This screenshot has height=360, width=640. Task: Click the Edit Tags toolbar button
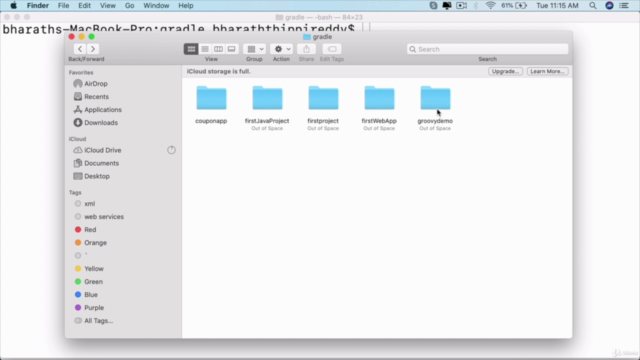[x=332, y=49]
